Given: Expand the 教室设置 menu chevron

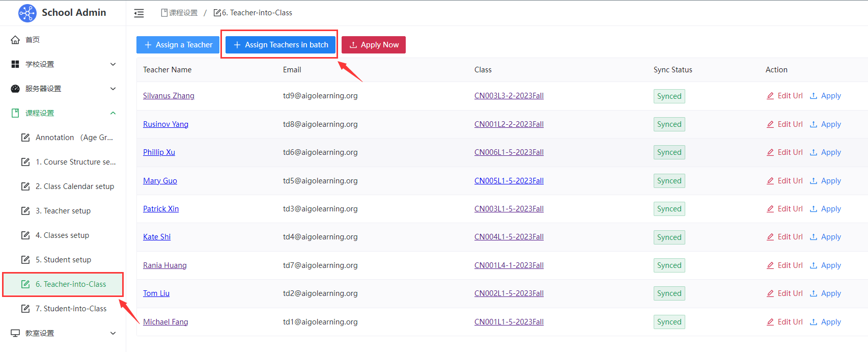Looking at the screenshot, I should point(113,333).
